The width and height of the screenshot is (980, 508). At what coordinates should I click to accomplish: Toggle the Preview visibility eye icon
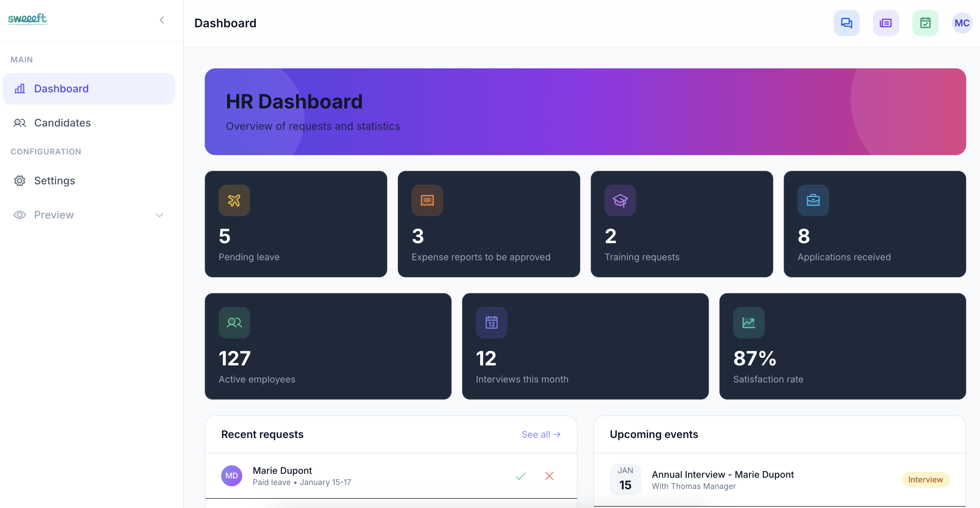(x=19, y=215)
